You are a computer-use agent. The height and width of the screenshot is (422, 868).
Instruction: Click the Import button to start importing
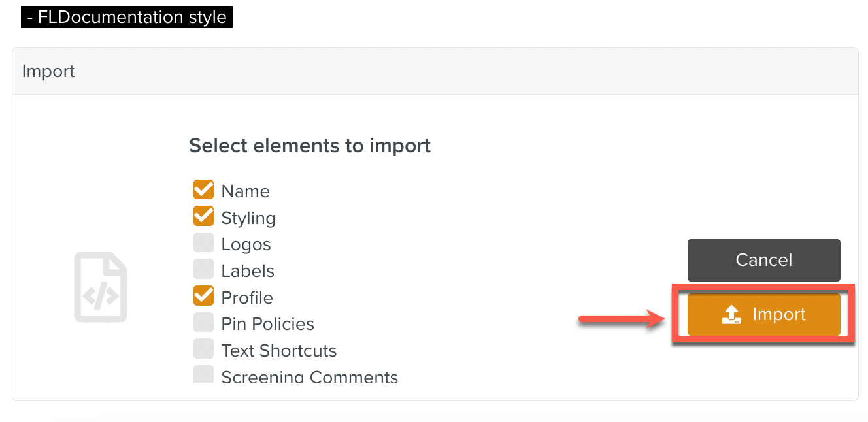[763, 314]
